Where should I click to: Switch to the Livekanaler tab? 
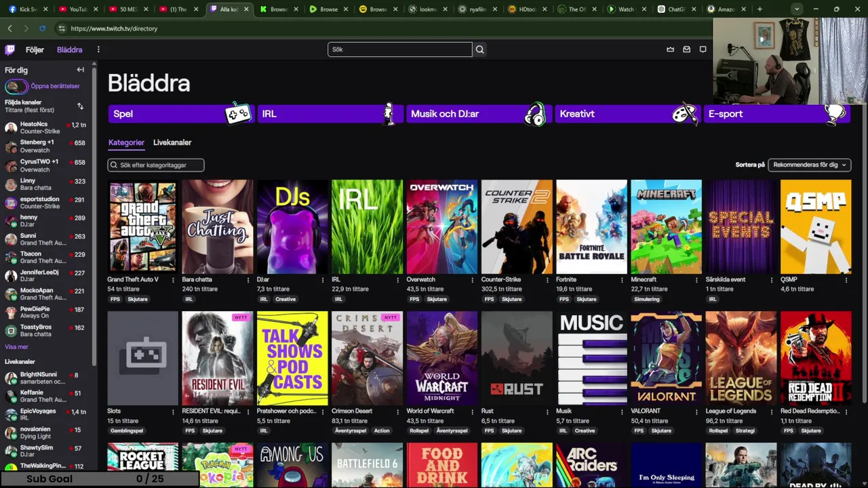coord(172,142)
